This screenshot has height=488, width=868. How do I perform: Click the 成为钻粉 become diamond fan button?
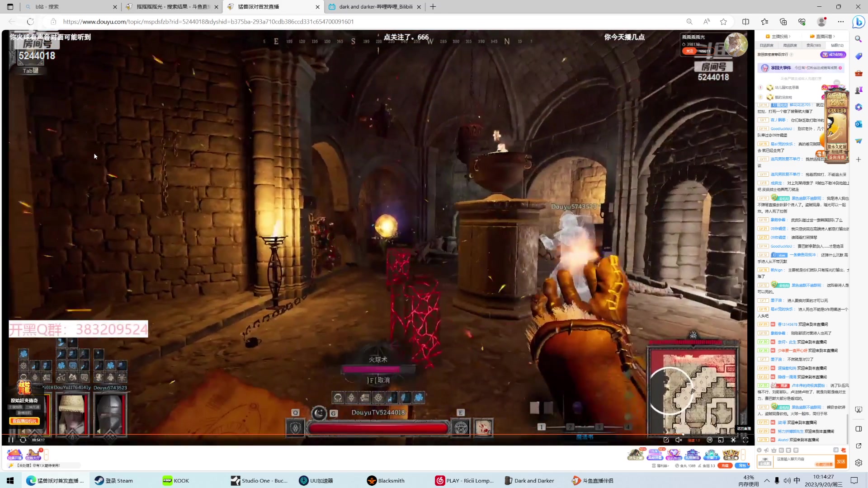(833, 55)
